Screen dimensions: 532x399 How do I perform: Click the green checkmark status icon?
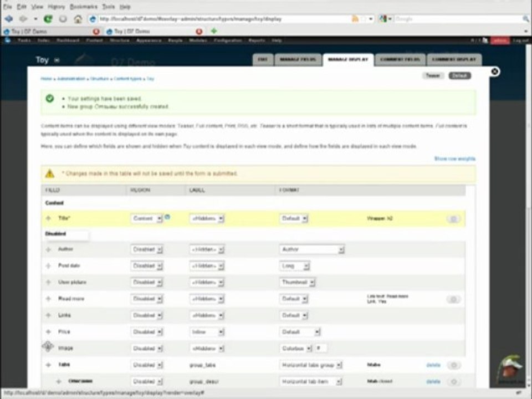coord(50,99)
